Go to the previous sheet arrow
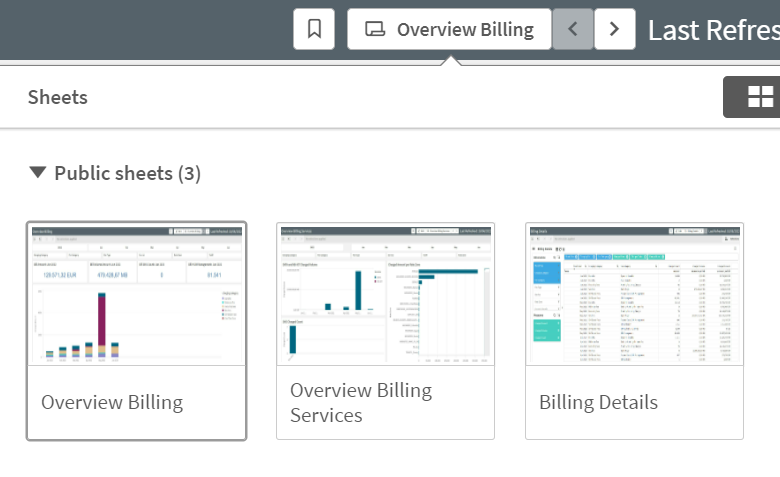Image resolution: width=780 pixels, height=477 pixels. [573, 29]
